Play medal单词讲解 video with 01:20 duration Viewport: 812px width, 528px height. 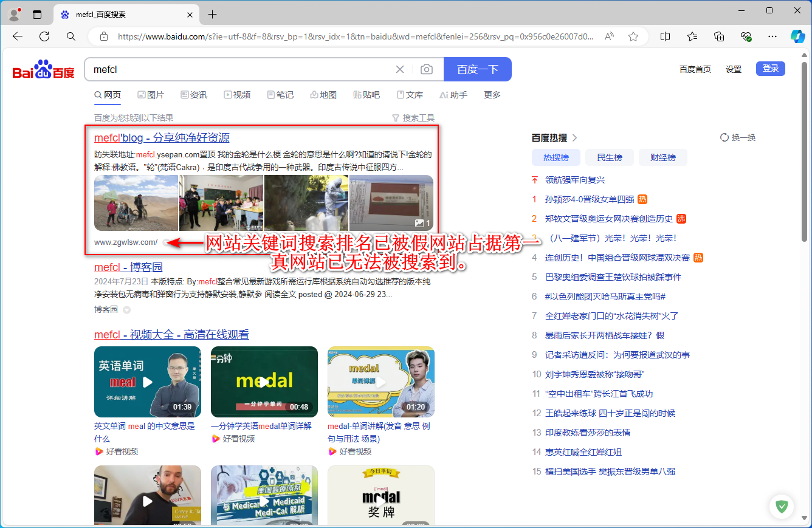coord(381,382)
